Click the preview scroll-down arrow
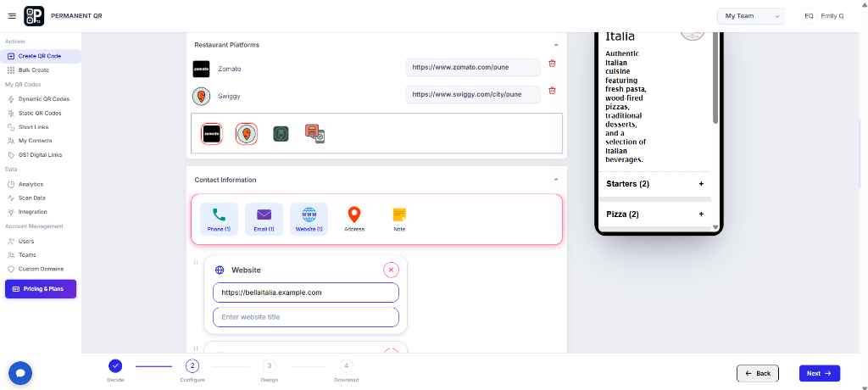Viewport: 868px width, 390px height. pyautogui.click(x=715, y=228)
